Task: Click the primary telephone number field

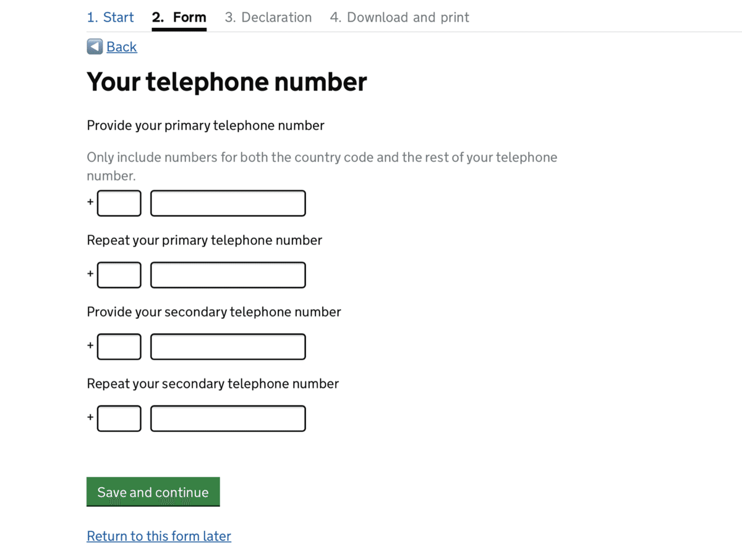Action: coord(228,203)
